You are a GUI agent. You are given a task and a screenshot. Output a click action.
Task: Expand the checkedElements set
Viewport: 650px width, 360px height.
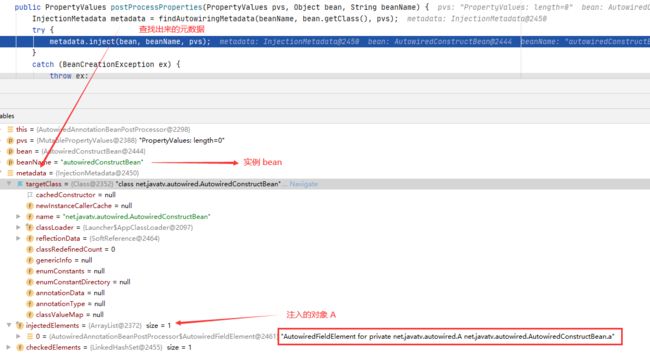[x=9, y=347]
